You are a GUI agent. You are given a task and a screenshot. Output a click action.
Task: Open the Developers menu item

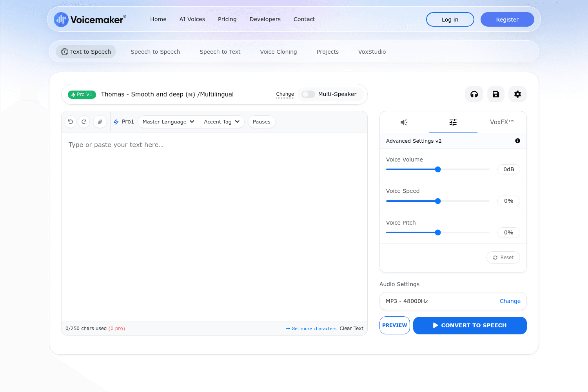pos(265,19)
